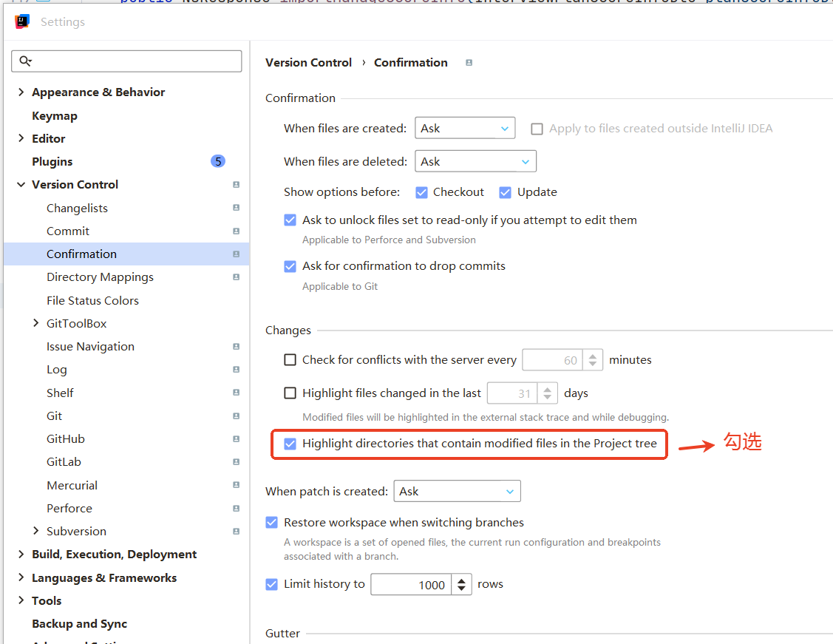This screenshot has width=833, height=644.
Task: Click project-level icon beside Issue Navigation
Action: pyautogui.click(x=237, y=347)
